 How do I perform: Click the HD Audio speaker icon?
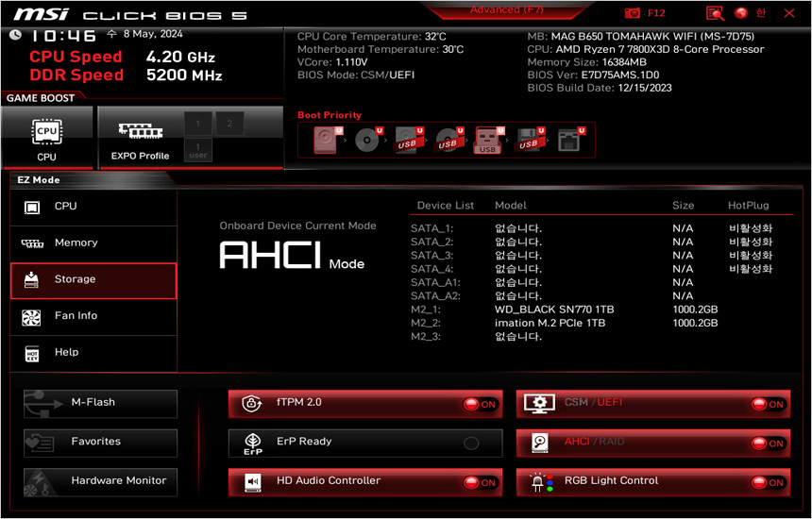253,482
